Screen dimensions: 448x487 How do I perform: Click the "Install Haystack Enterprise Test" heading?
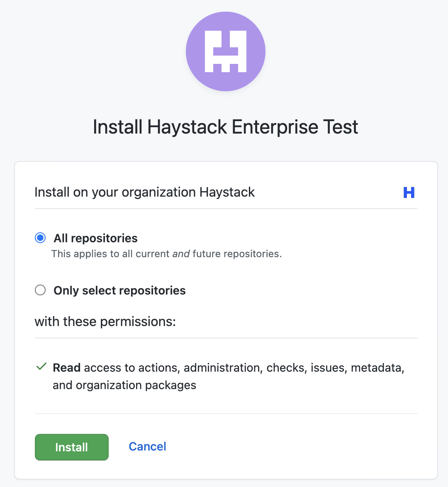tap(225, 127)
